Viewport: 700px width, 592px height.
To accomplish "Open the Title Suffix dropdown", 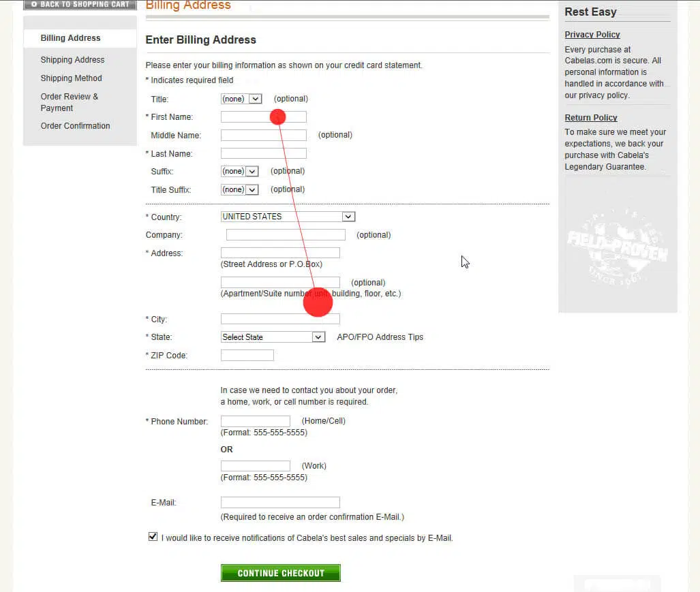I will click(x=239, y=190).
